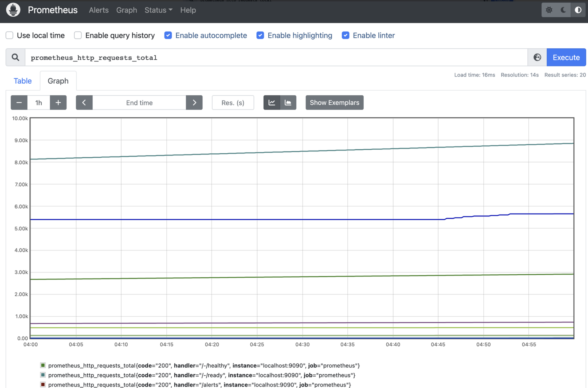
Task: Increase time range with plus button
Action: pyautogui.click(x=58, y=102)
